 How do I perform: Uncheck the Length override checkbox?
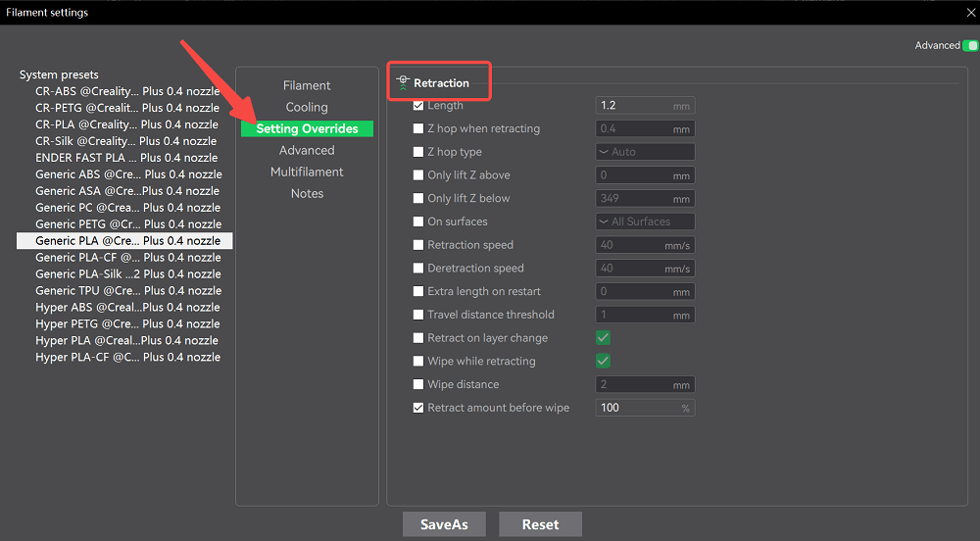[x=418, y=106]
